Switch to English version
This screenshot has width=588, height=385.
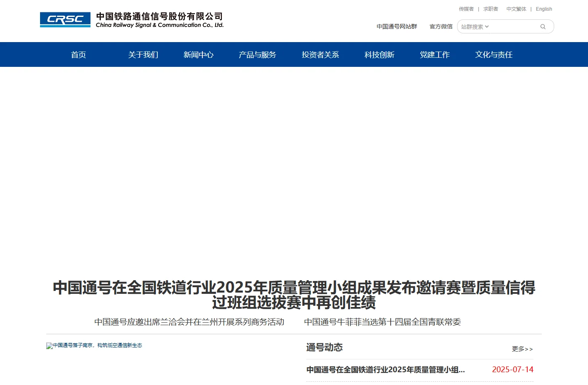(544, 9)
